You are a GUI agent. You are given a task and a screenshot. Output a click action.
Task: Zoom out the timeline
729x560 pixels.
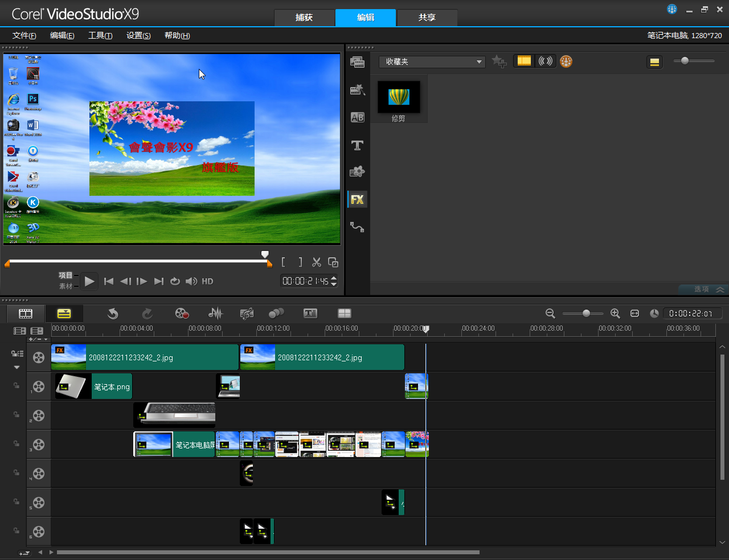pos(550,314)
